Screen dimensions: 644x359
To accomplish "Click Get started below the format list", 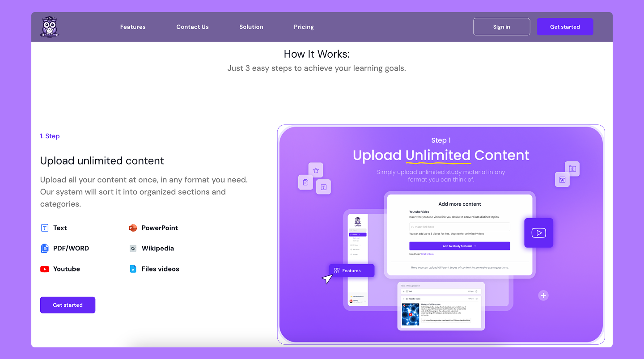I will point(68,305).
